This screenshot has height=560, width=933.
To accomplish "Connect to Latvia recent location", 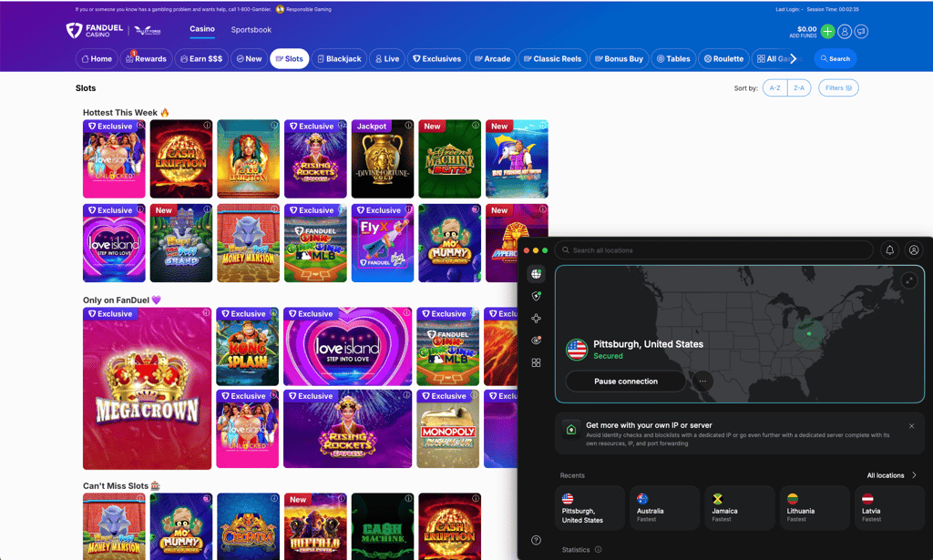I will 889,508.
